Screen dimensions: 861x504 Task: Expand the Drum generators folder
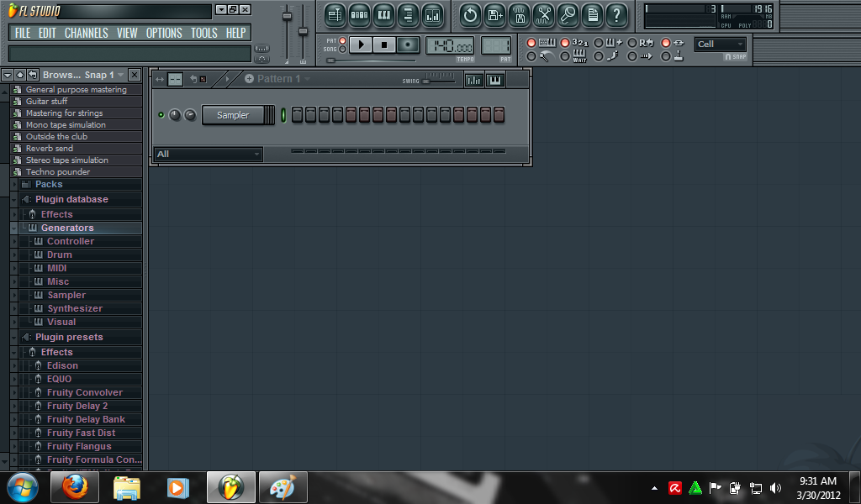click(x=14, y=255)
